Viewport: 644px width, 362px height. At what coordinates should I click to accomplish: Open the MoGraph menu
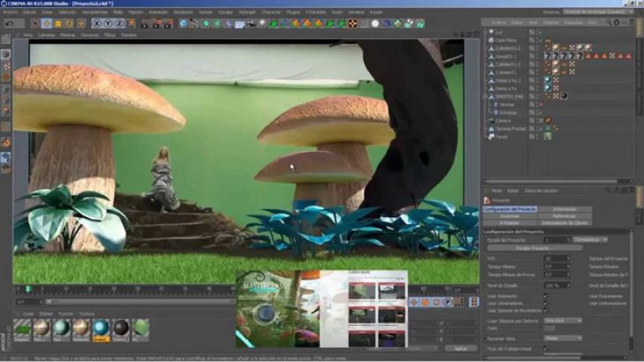pyautogui.click(x=247, y=12)
